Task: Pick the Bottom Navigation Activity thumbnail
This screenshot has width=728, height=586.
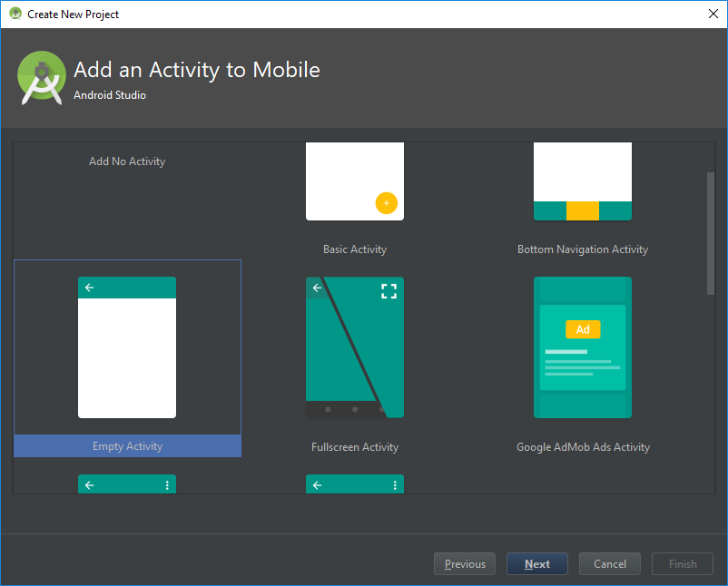Action: (582, 181)
